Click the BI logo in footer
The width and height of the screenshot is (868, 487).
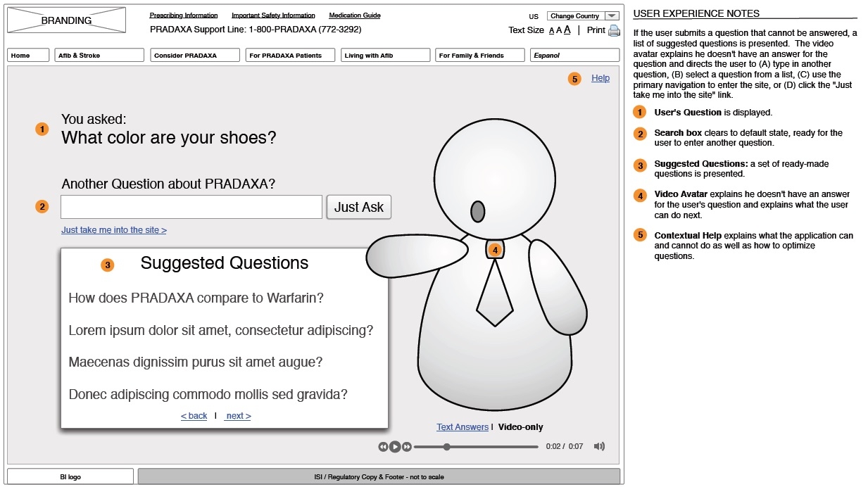(x=70, y=476)
